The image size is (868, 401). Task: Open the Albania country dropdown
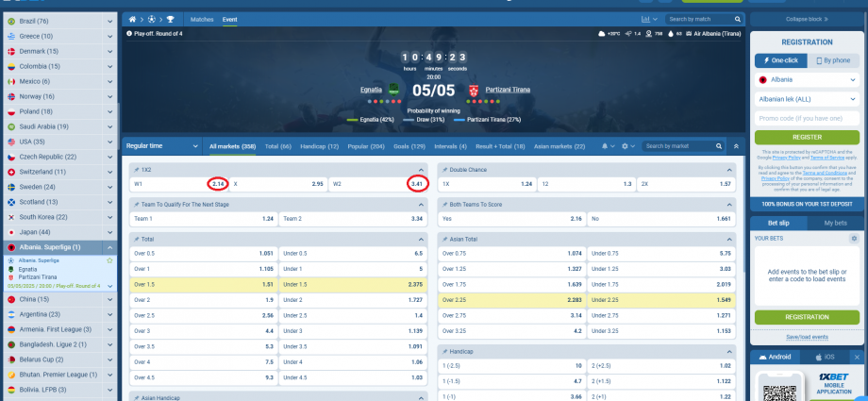point(807,80)
